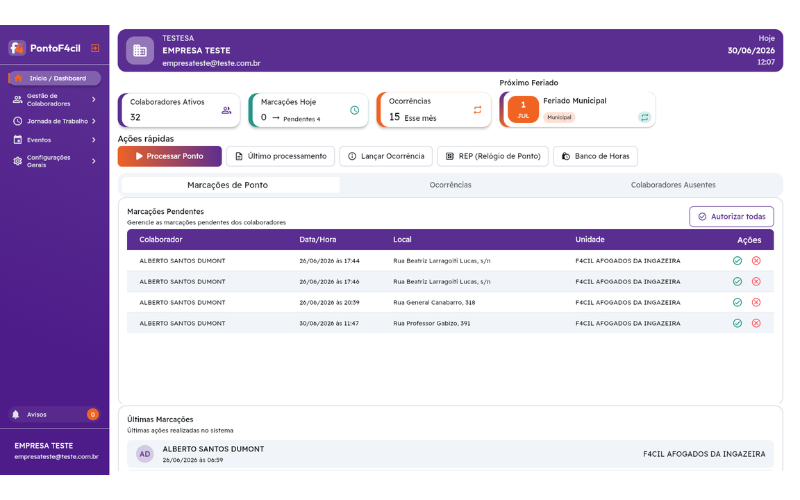Open Avisos notifications in sidebar
This screenshot has width=800, height=500.
tap(55, 415)
